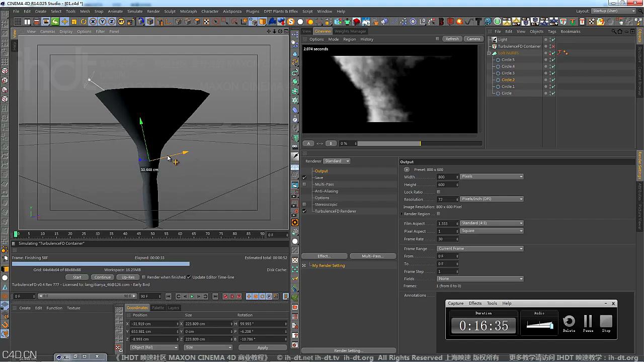
Task: Click the Delete icon in the recorder
Action: tap(569, 322)
